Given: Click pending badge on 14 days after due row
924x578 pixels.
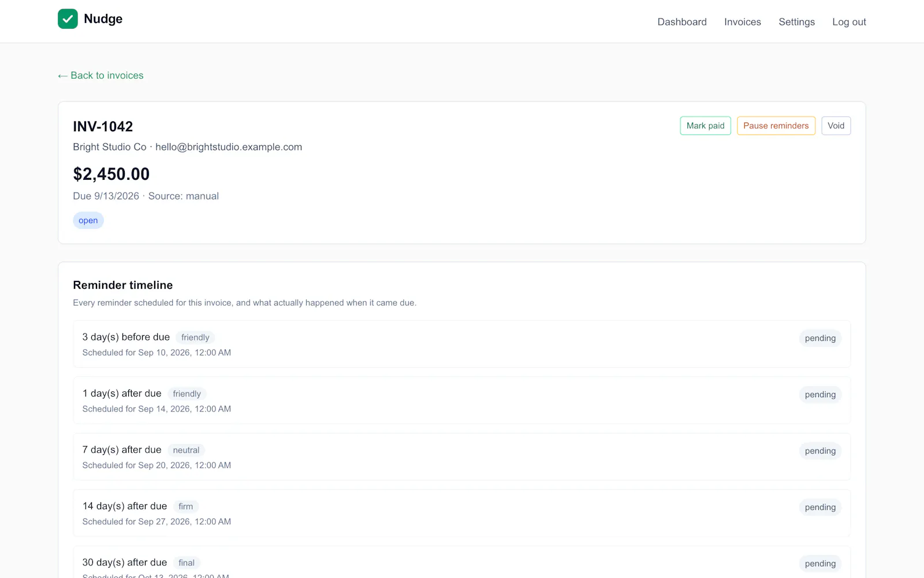Looking at the screenshot, I should click(x=820, y=507).
